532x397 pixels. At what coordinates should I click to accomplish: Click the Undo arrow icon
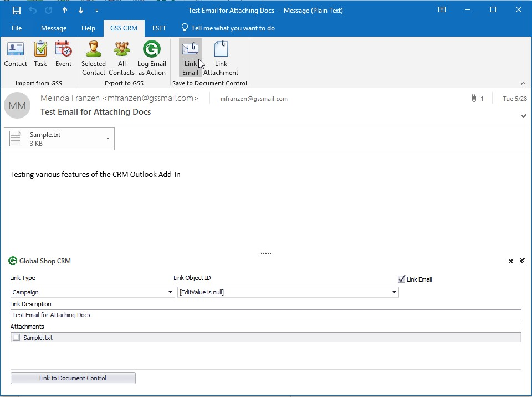33,11
